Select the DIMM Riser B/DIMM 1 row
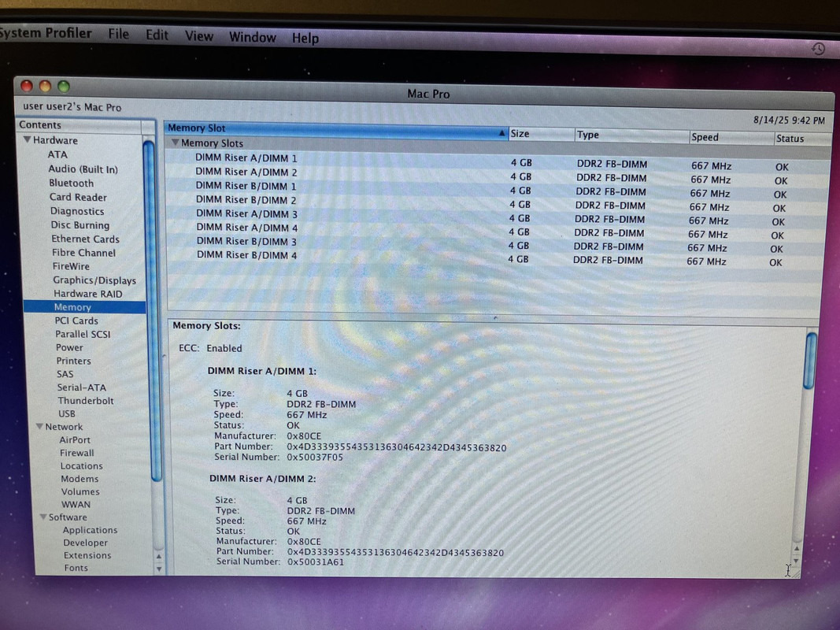The image size is (840, 630). coord(496,190)
